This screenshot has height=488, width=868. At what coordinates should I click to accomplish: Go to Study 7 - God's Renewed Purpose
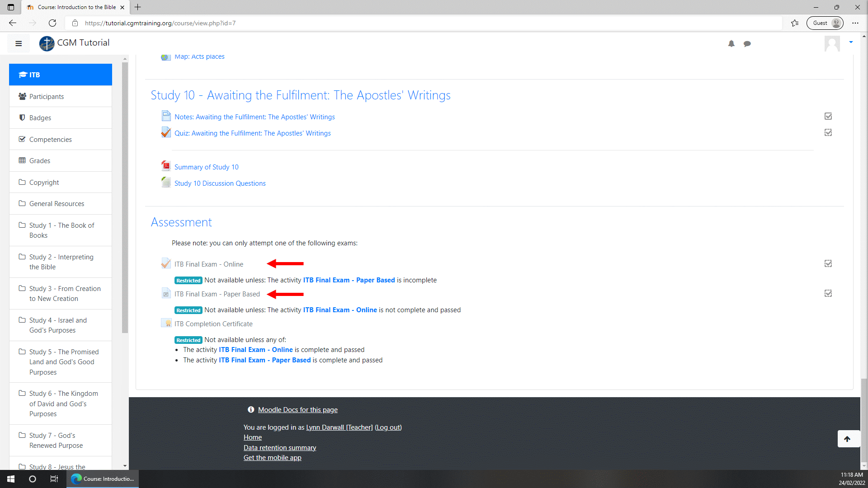tap(61, 440)
